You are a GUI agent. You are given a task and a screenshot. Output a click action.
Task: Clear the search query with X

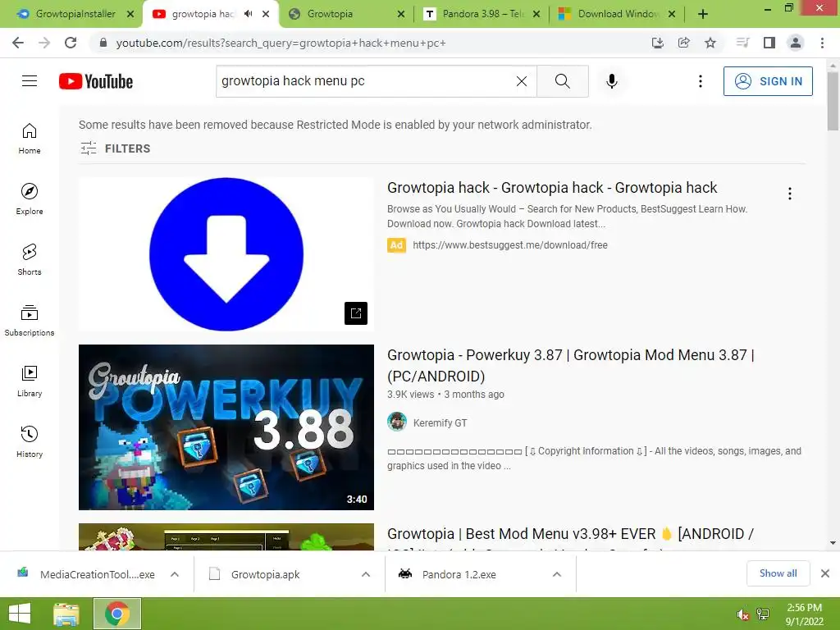[x=521, y=81]
